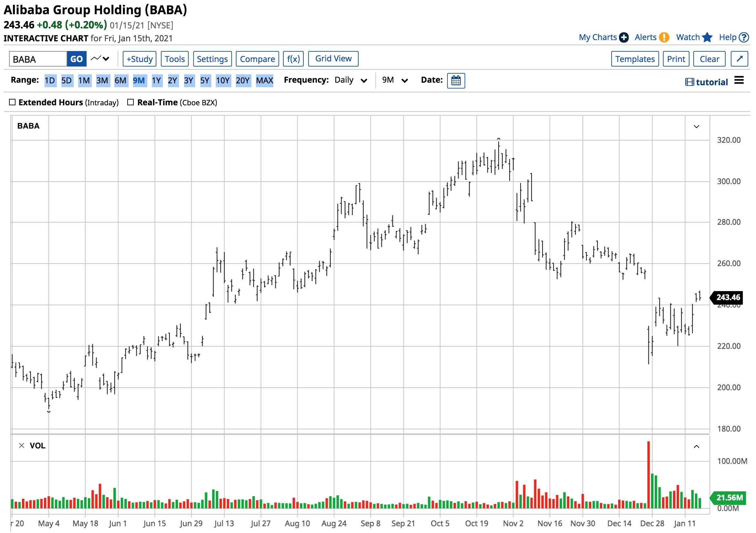Open the Tools button
This screenshot has height=533, width=756.
(x=175, y=59)
